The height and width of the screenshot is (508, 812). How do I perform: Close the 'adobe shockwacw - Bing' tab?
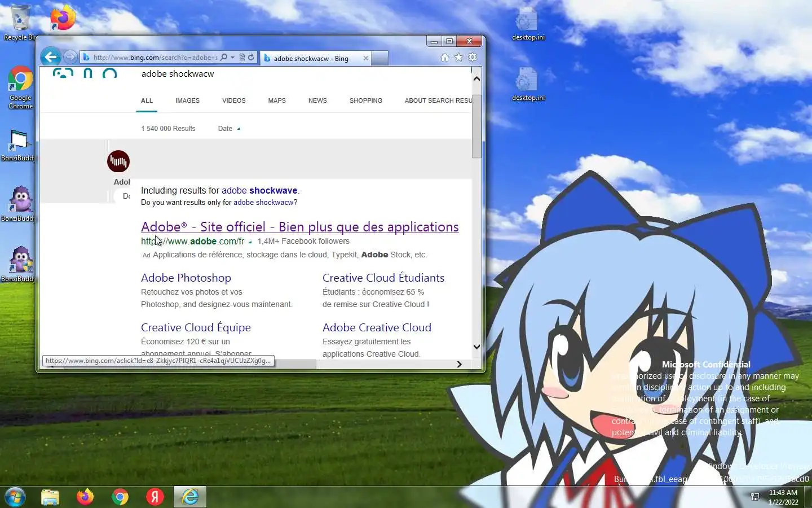point(366,58)
